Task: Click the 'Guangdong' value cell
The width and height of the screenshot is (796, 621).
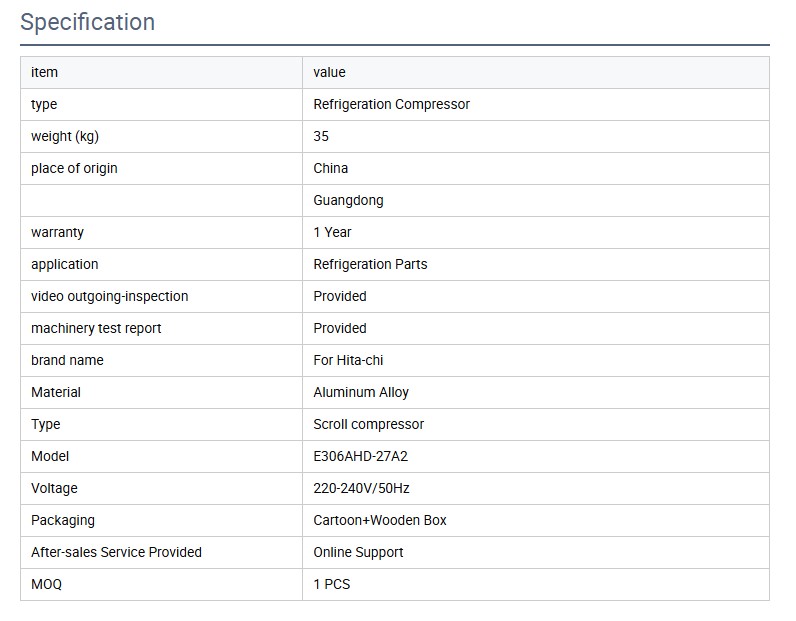Action: tap(348, 200)
